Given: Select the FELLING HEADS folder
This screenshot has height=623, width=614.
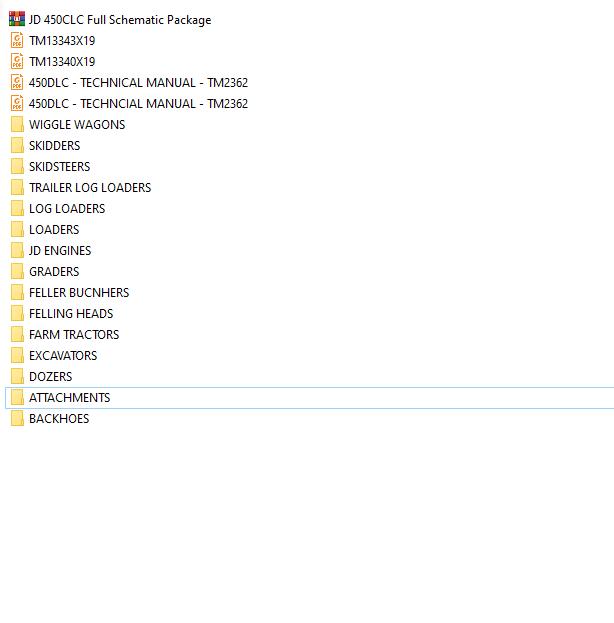Looking at the screenshot, I should point(71,314).
